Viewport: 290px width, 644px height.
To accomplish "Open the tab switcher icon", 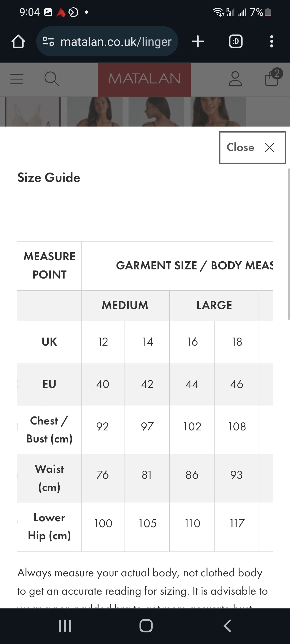I will tap(235, 42).
